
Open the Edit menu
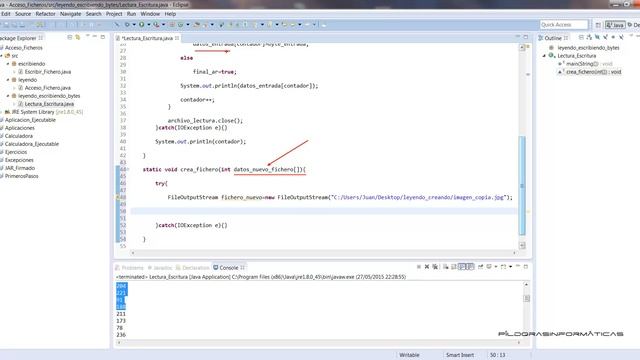tap(6, 13)
